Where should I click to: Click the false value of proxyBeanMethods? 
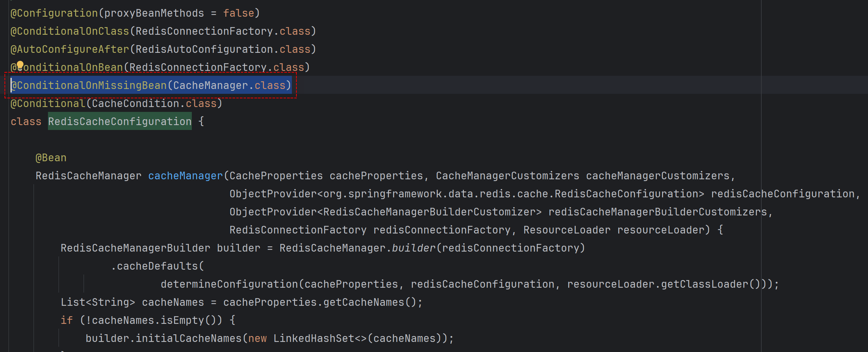click(x=238, y=13)
